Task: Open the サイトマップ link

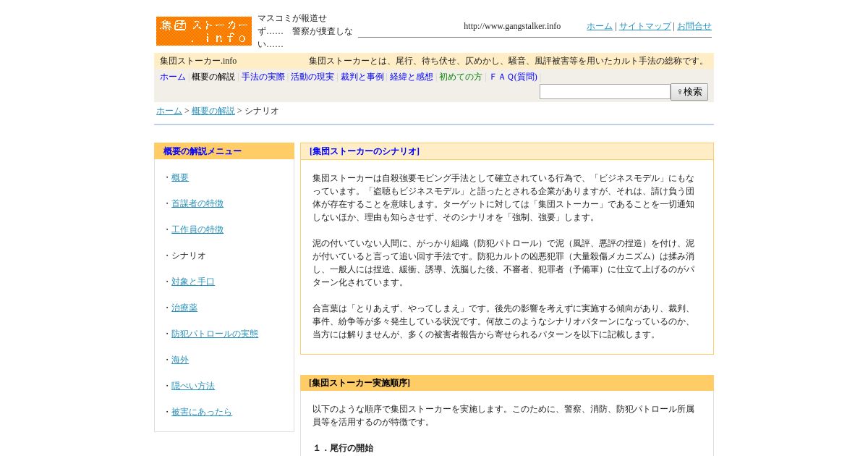Action: (645, 26)
